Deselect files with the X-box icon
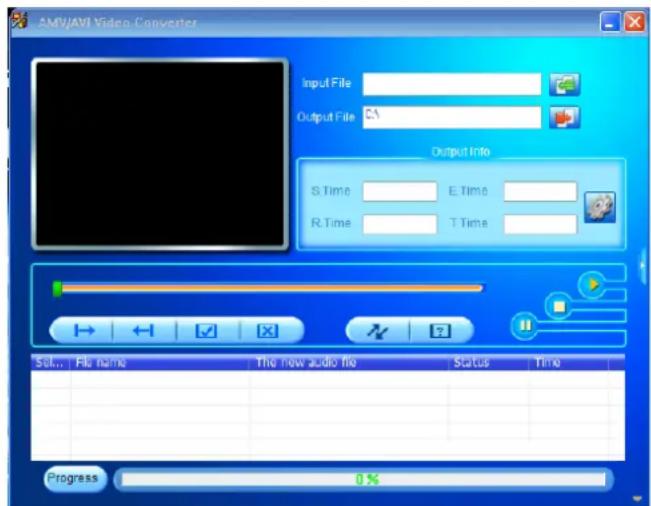 pos(268,331)
